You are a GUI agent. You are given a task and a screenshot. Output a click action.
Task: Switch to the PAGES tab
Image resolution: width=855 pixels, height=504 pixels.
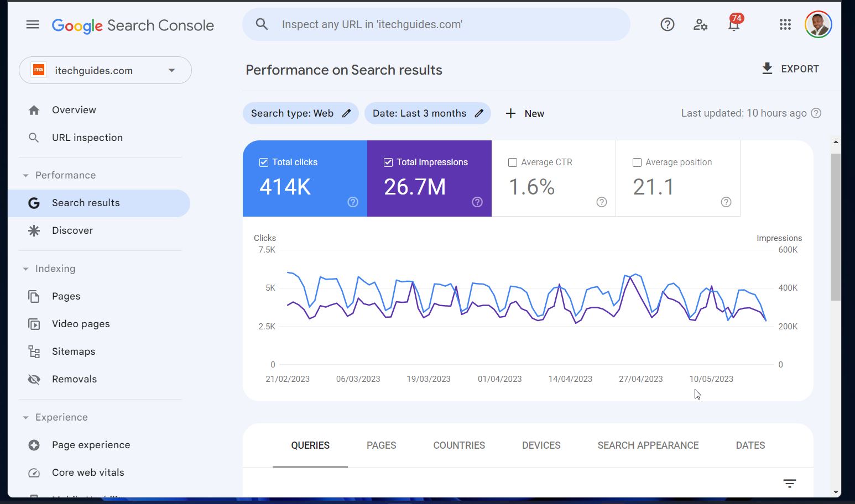coord(382,445)
